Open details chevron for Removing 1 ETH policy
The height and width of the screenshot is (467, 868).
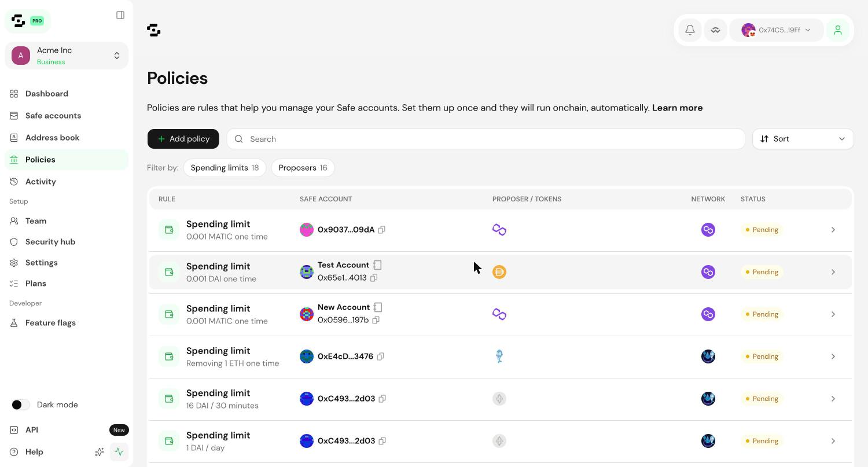click(833, 356)
